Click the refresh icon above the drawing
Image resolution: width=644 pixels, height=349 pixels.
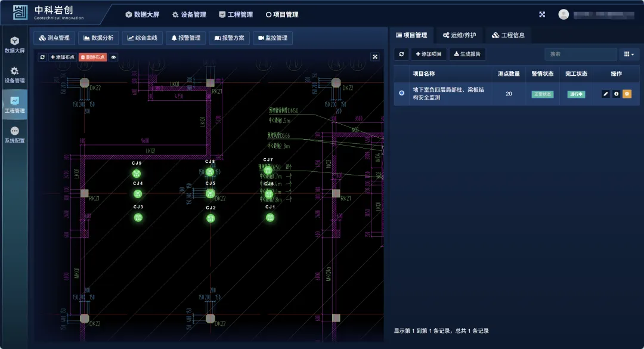(42, 57)
